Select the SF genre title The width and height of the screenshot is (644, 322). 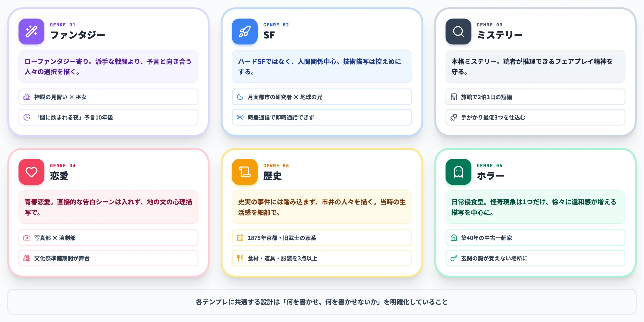point(269,35)
